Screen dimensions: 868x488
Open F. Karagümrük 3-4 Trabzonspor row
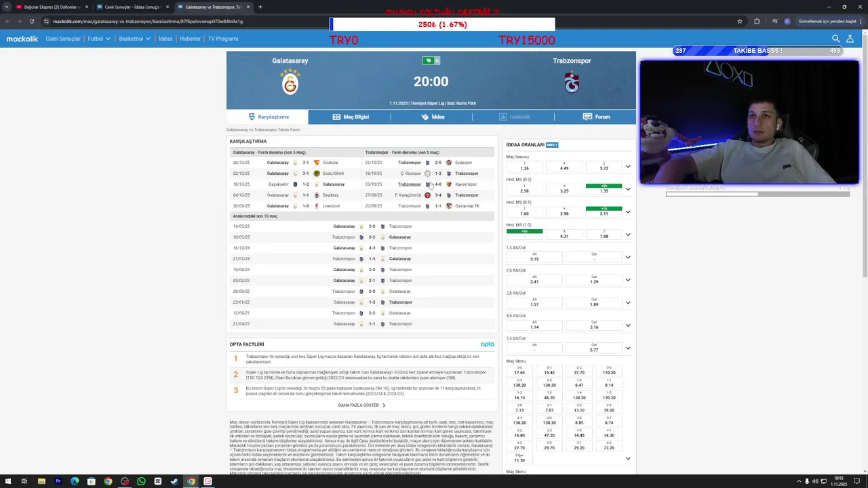(429, 195)
